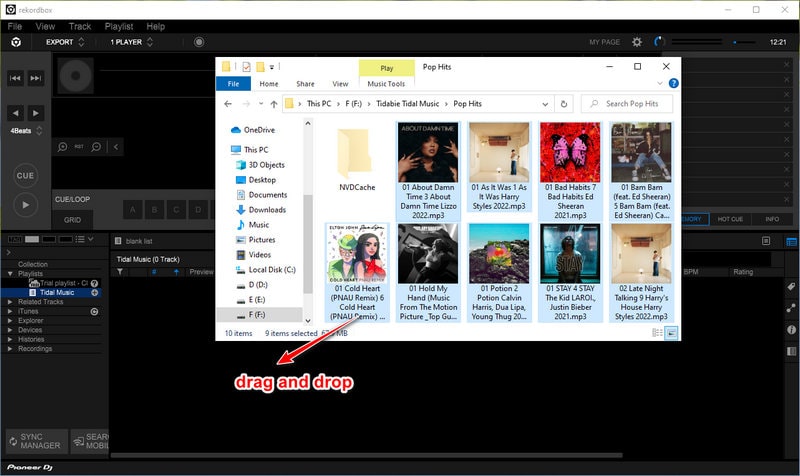Image resolution: width=800 pixels, height=476 pixels.
Task: Click the rekordbox logo icon in toolbar
Action: click(x=16, y=42)
